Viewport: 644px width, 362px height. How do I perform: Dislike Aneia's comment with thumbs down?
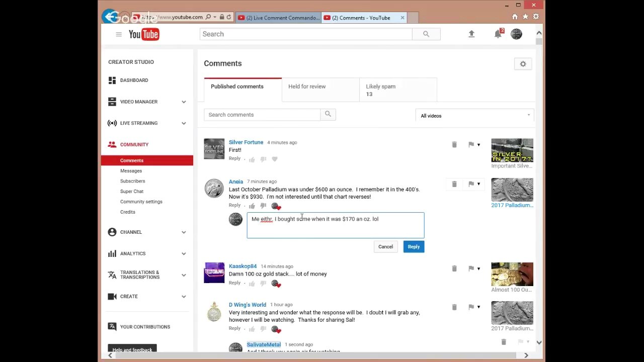pyautogui.click(x=263, y=206)
